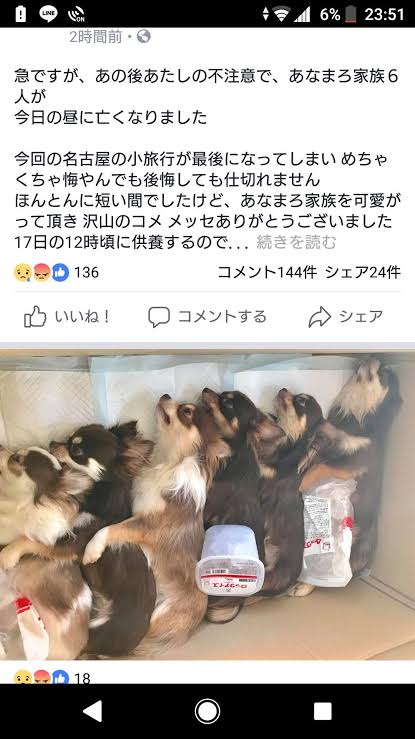Tap Android back navigation button
The height and width of the screenshot is (739, 415).
tap(92, 711)
